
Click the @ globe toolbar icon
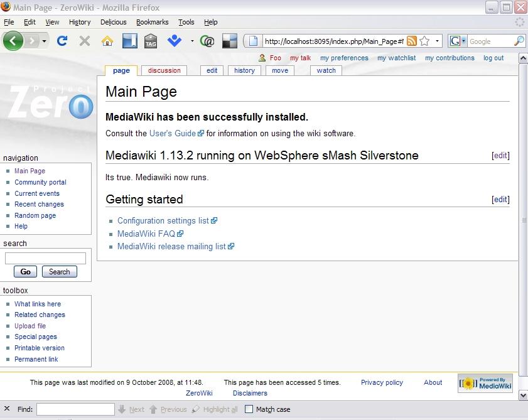(207, 41)
